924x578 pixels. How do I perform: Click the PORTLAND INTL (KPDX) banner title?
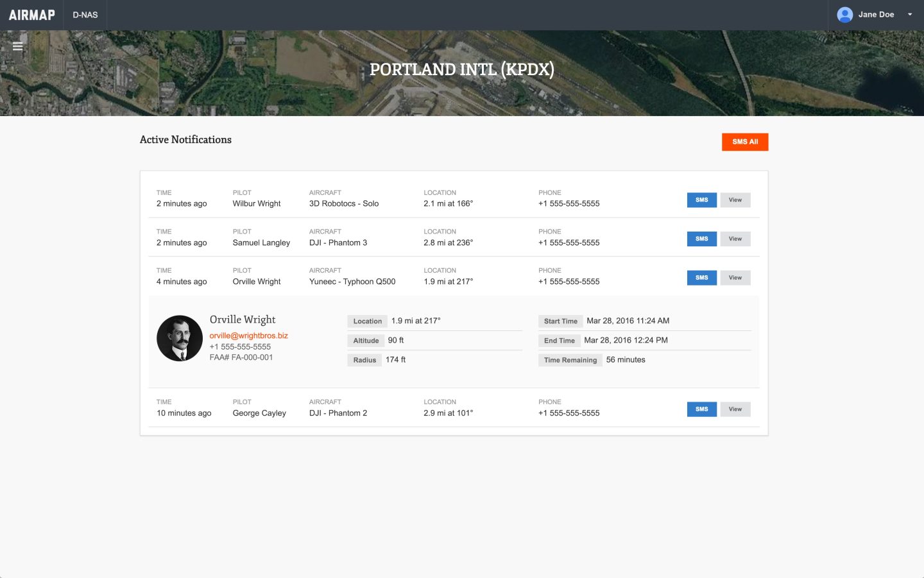(462, 69)
